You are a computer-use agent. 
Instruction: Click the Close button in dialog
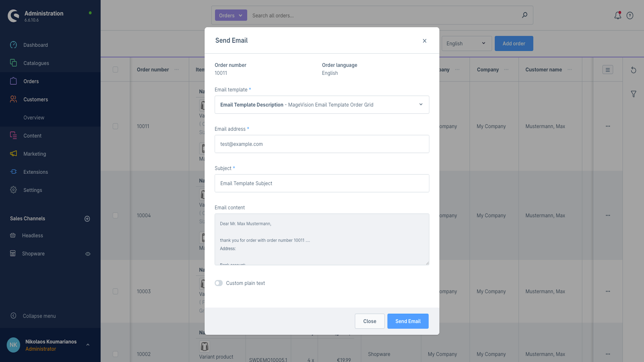369,321
